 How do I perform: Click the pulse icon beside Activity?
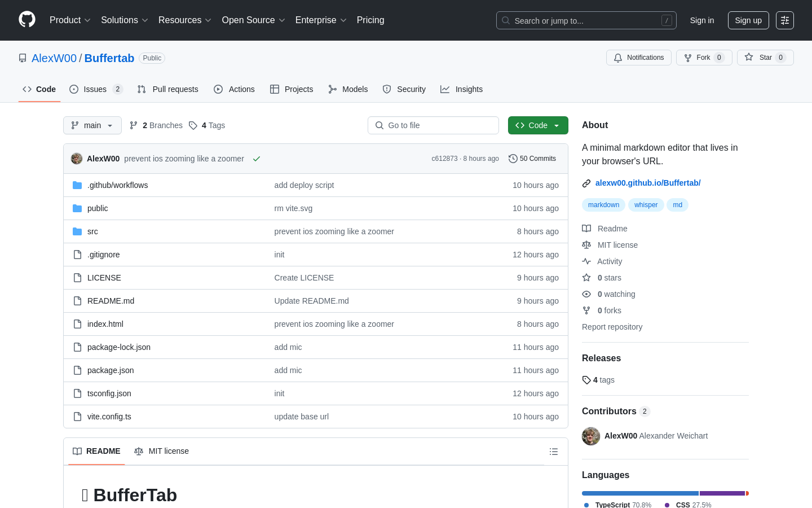[x=586, y=261]
